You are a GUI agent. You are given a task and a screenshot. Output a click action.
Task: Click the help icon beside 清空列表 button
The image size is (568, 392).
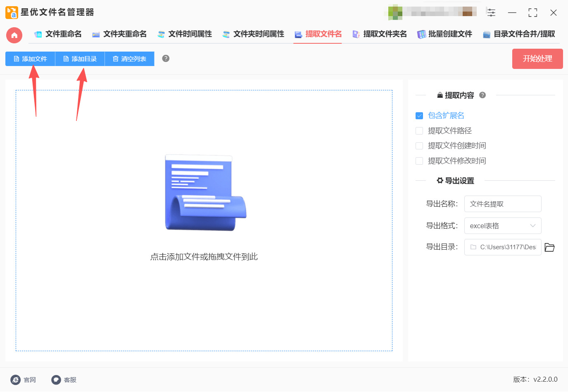pyautogui.click(x=165, y=59)
